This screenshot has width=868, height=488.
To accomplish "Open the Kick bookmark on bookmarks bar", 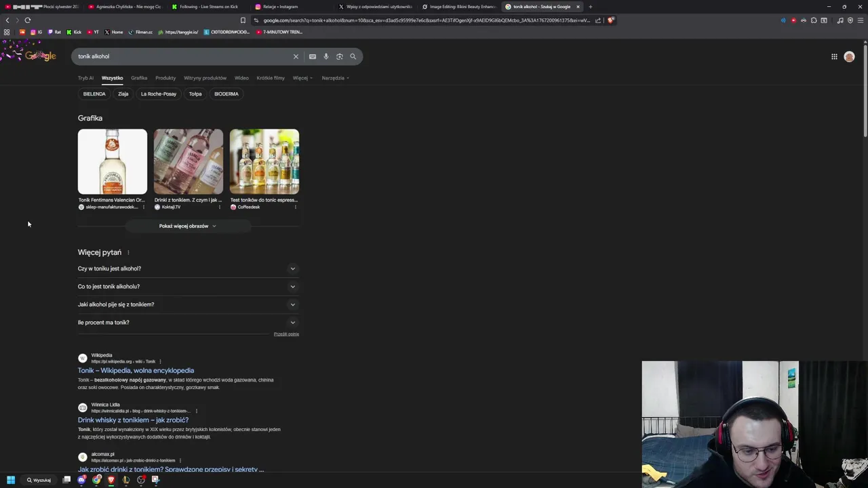I will pyautogui.click(x=74, y=32).
